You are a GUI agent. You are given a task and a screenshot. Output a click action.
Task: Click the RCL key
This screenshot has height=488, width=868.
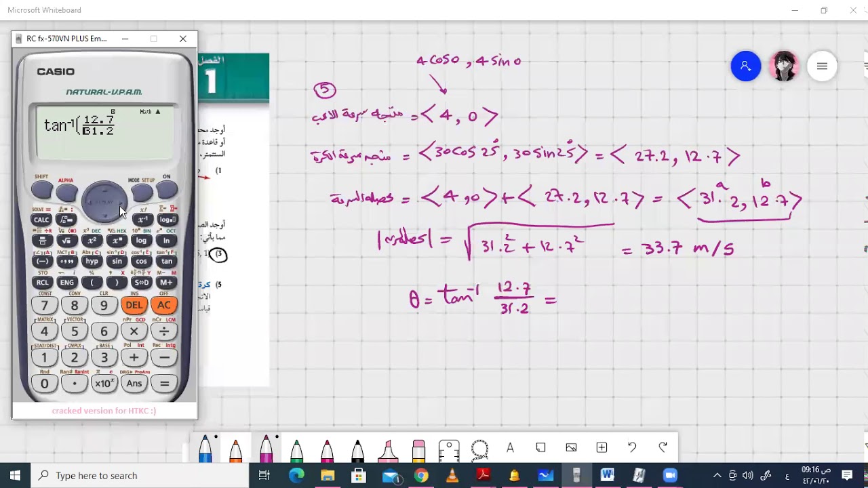42,282
